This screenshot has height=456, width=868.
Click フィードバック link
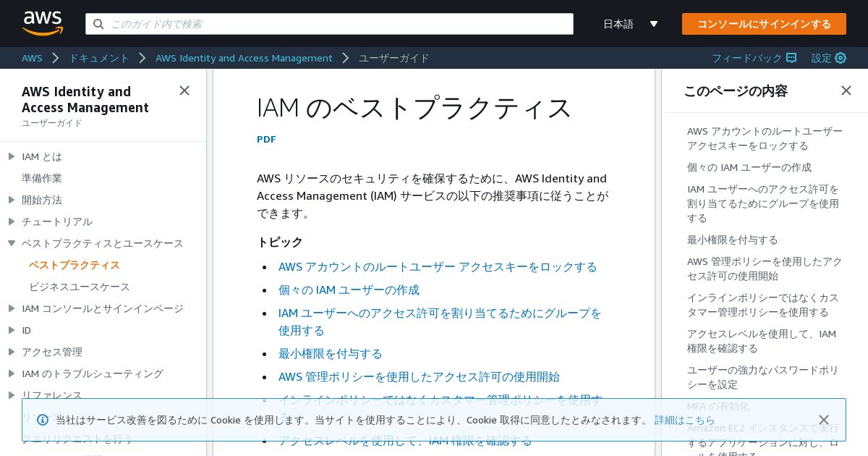pos(747,58)
